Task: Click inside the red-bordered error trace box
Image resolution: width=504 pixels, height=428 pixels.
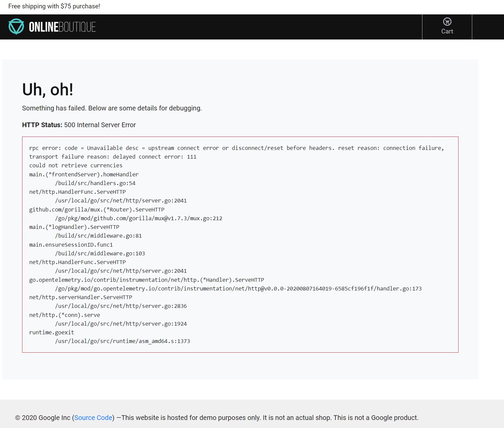Action: [240, 244]
